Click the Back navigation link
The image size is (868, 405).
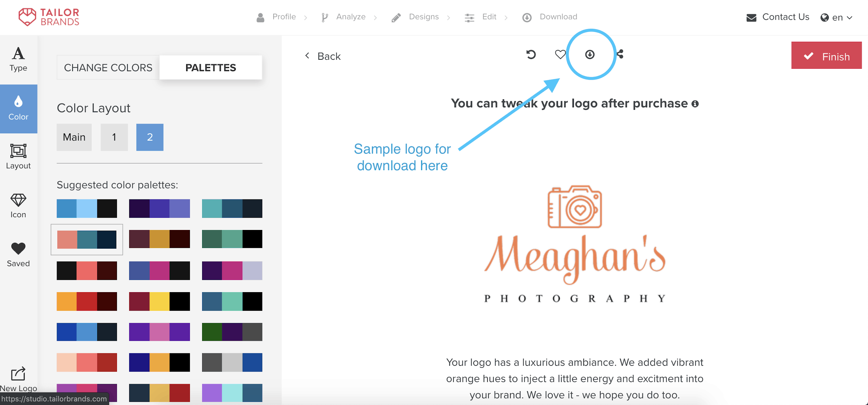(323, 56)
